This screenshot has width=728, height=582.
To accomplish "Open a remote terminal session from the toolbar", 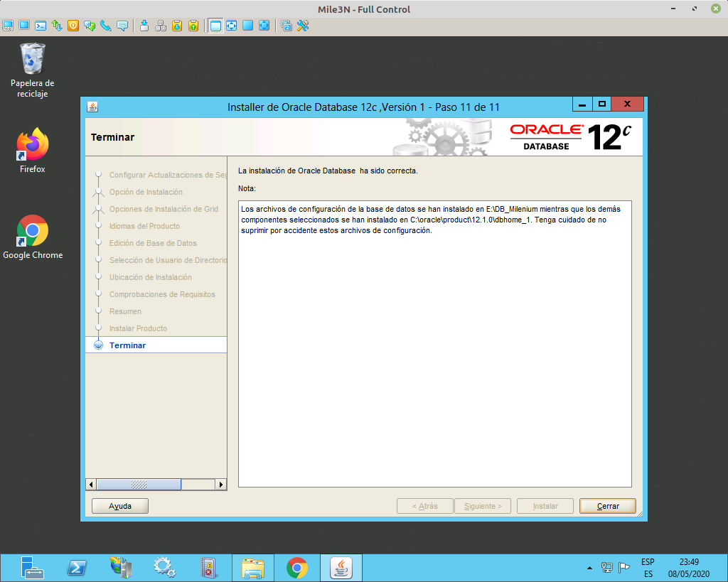I will pos(39,26).
